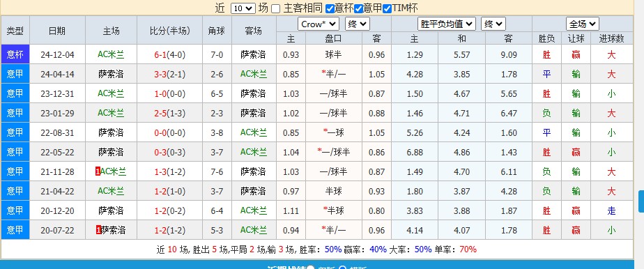Click the 胜负 column header
The height and width of the screenshot is (269, 644).
(546, 38)
